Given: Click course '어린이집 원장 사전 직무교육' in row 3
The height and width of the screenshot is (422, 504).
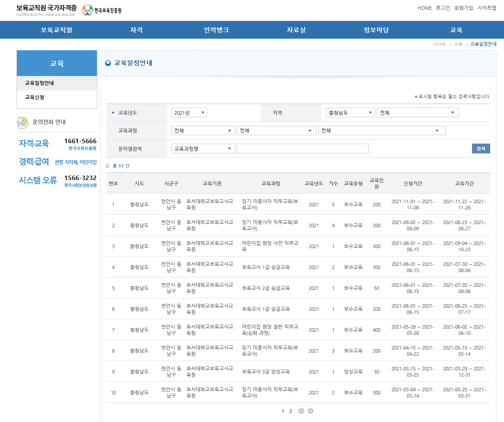Looking at the screenshot, I should click(270, 246).
